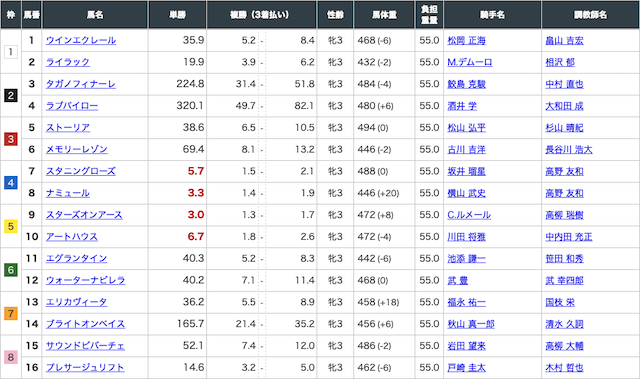Open jockey link 川田 将雅
Viewport: 640px width, 379px height.
coord(467,237)
